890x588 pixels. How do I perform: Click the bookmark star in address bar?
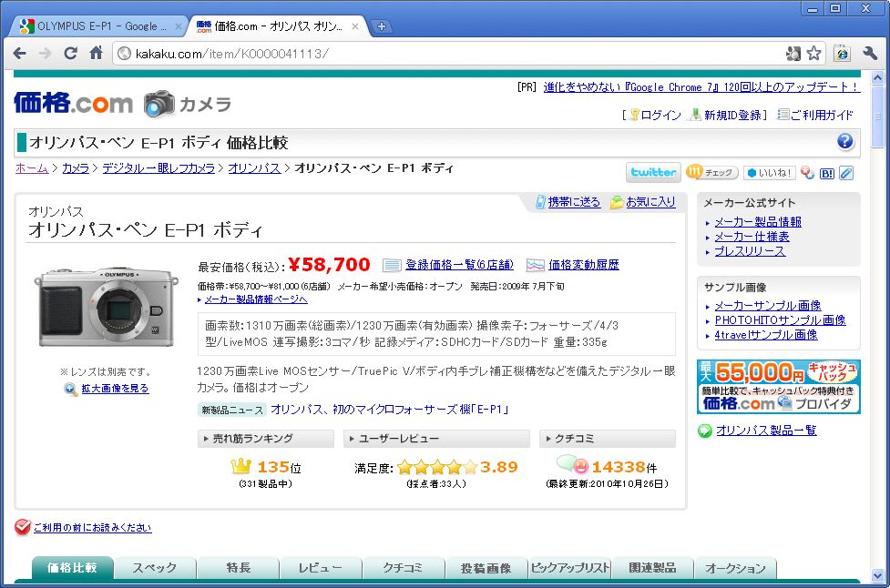(x=813, y=54)
